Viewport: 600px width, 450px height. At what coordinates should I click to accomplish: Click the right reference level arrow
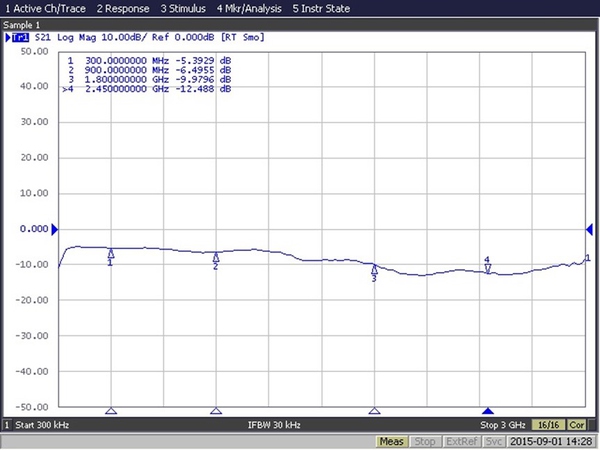pos(589,229)
